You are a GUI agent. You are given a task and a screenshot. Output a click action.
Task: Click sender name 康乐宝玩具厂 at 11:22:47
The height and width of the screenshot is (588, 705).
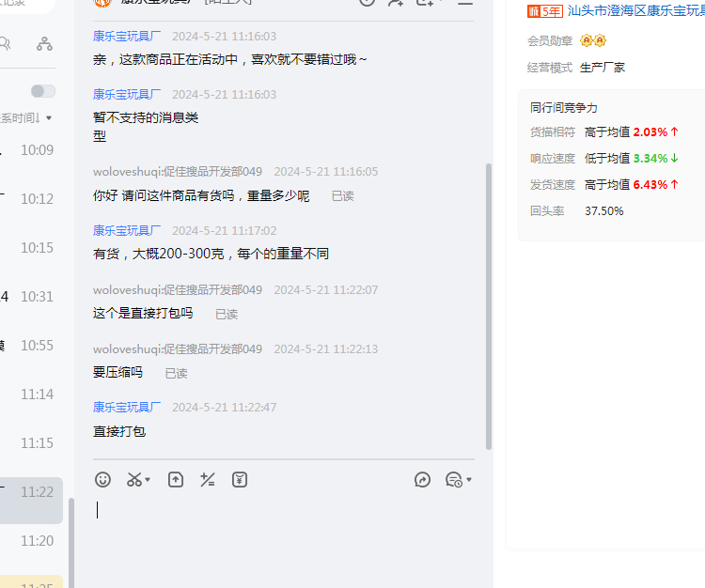point(127,407)
